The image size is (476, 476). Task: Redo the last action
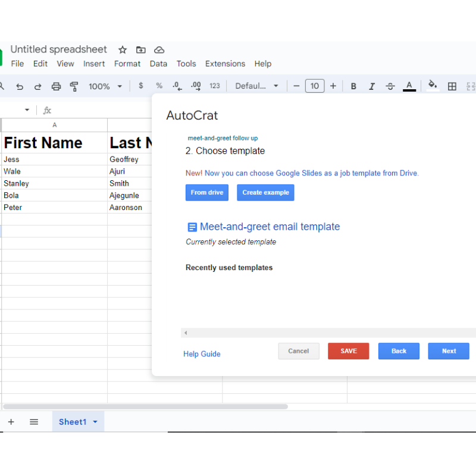(x=37, y=86)
